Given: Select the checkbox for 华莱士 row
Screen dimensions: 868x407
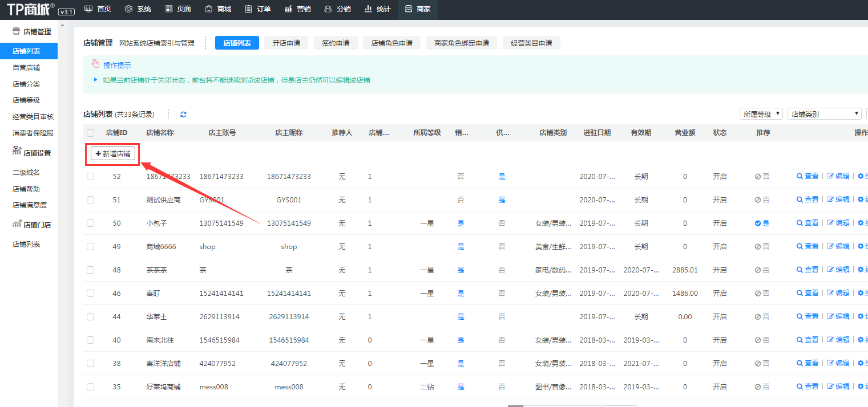Looking at the screenshot, I should (x=91, y=317).
